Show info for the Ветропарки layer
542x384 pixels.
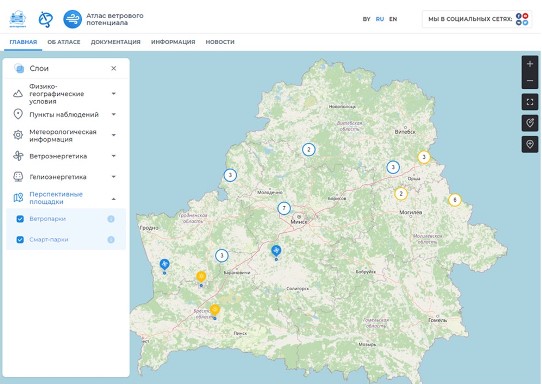coord(111,219)
